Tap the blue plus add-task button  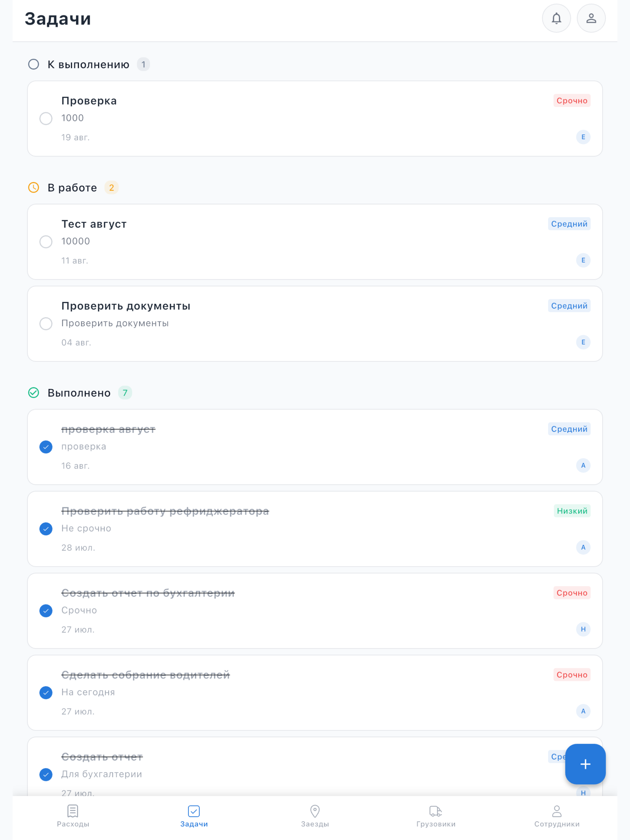[x=585, y=764]
